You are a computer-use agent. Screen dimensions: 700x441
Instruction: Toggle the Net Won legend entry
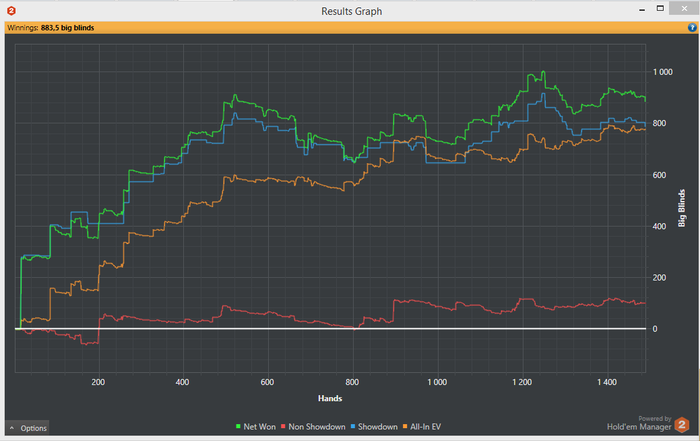pos(256,427)
